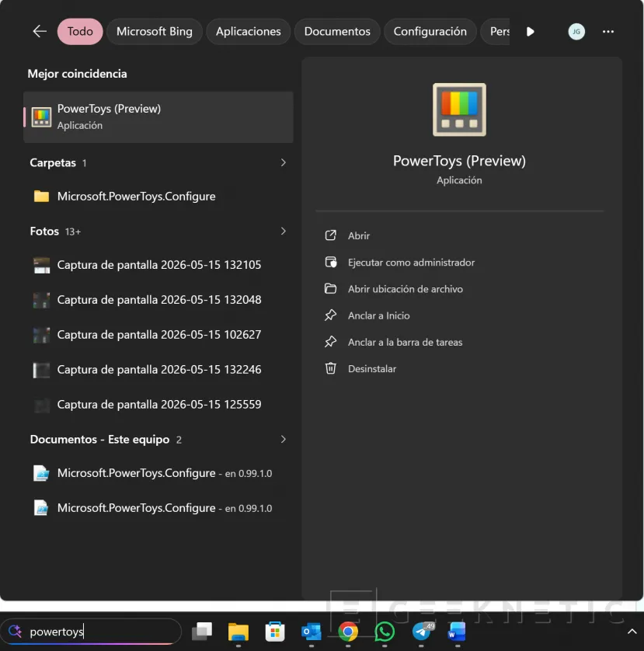Image resolution: width=644 pixels, height=651 pixels.
Task: Select Anclar a Inicio
Action: [367, 315]
